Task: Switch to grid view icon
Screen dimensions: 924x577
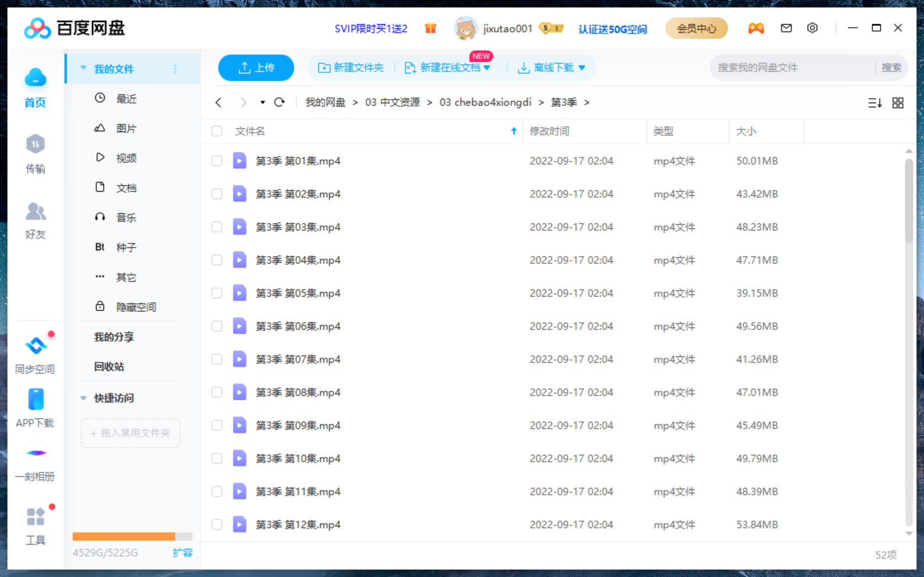Action: pyautogui.click(x=898, y=103)
